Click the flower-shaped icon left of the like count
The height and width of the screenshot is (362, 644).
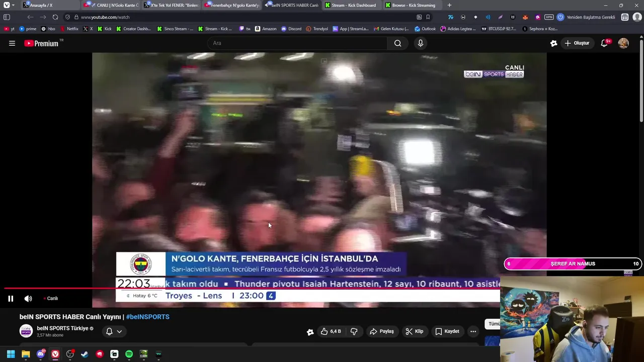(x=310, y=331)
